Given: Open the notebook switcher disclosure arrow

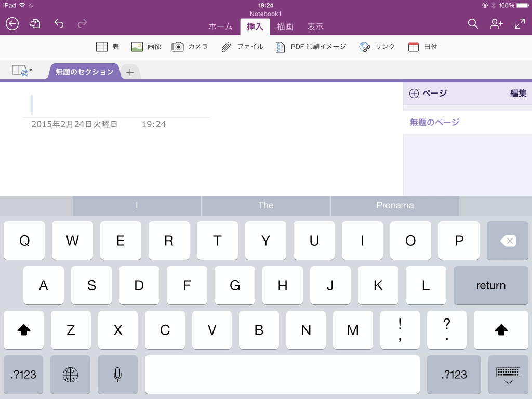Looking at the screenshot, I should point(31,70).
